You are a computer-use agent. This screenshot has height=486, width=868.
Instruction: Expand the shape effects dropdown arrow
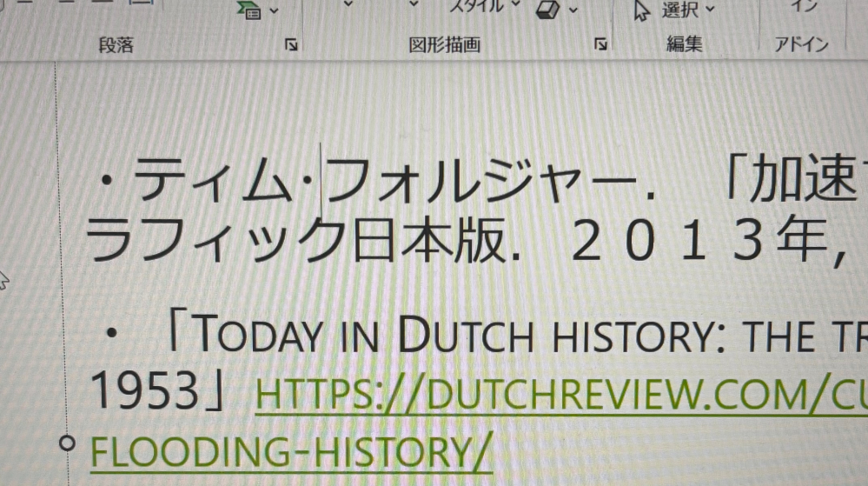[573, 10]
